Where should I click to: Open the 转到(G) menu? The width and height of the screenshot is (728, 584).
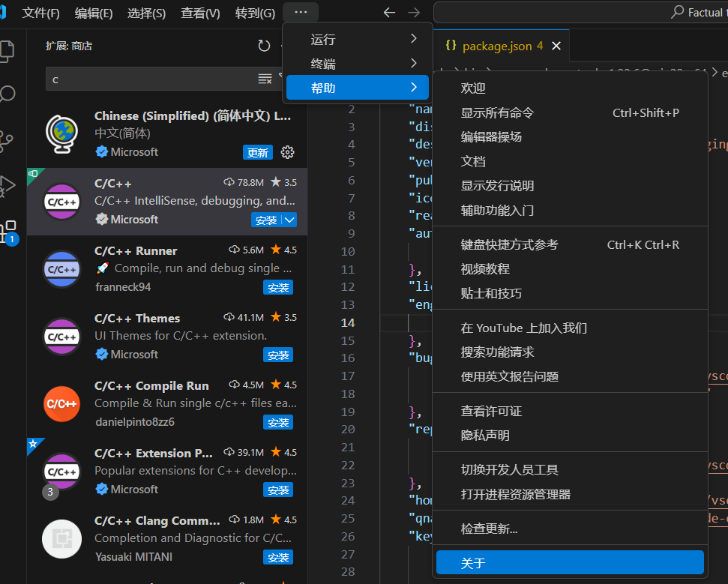click(255, 13)
